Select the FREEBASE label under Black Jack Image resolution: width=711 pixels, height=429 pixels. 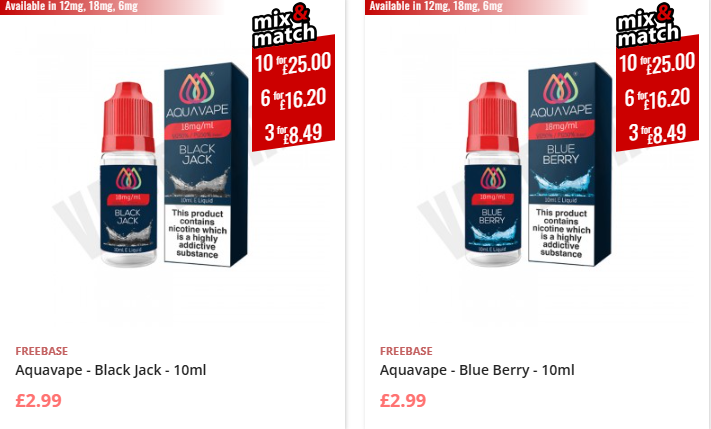point(42,351)
